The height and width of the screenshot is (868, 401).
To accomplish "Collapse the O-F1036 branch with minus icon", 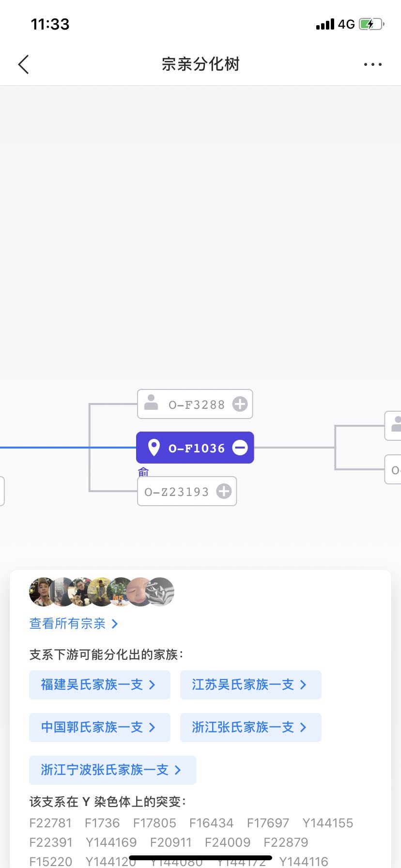I will pos(240,448).
